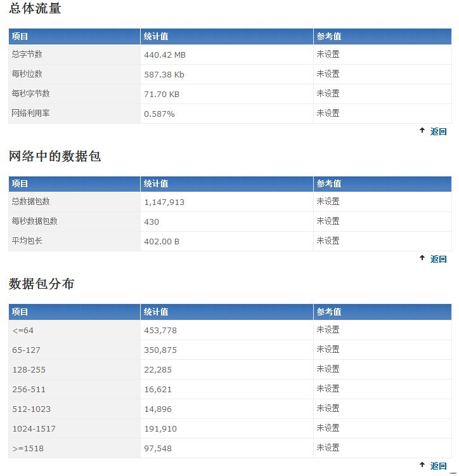Click the >=1518 packet size row
The image size is (459, 476).
point(28,449)
